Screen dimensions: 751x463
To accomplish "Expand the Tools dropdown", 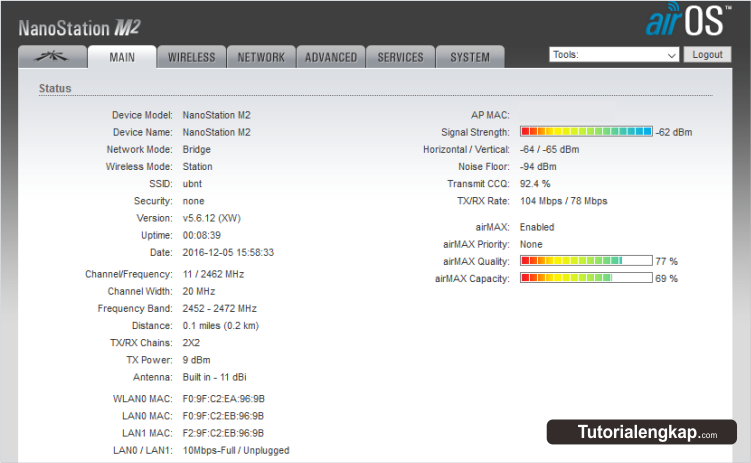I will click(x=614, y=55).
